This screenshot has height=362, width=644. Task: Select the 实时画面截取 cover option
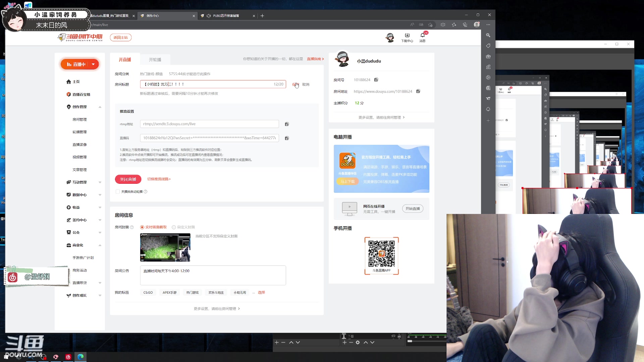154,227
